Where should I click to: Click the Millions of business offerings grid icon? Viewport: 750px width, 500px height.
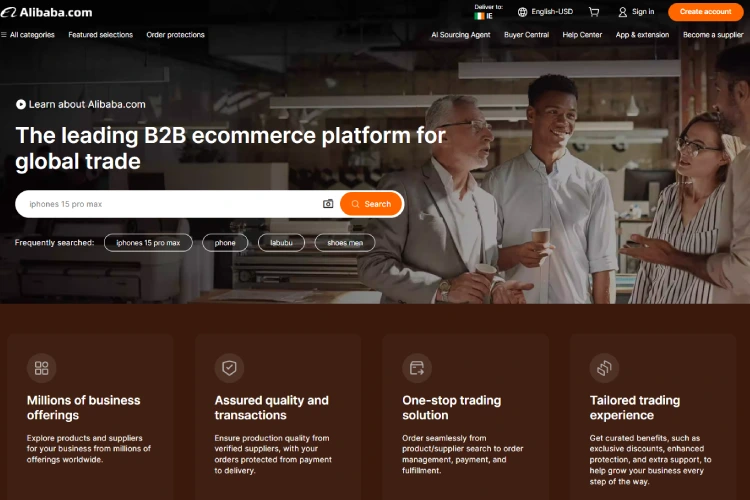pyautogui.click(x=41, y=368)
